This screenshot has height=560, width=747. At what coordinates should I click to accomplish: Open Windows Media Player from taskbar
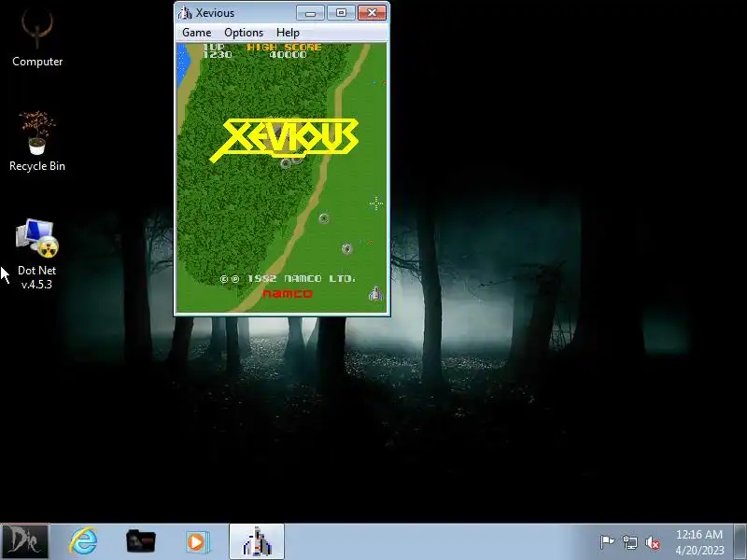click(196, 541)
